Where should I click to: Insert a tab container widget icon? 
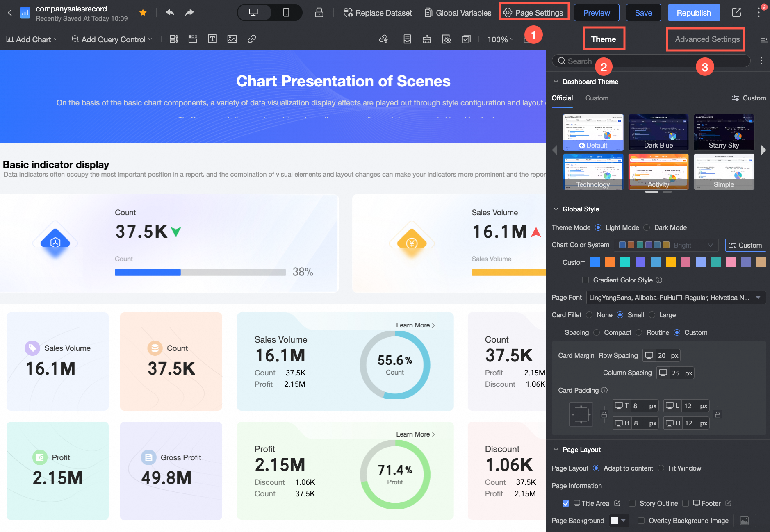click(193, 39)
